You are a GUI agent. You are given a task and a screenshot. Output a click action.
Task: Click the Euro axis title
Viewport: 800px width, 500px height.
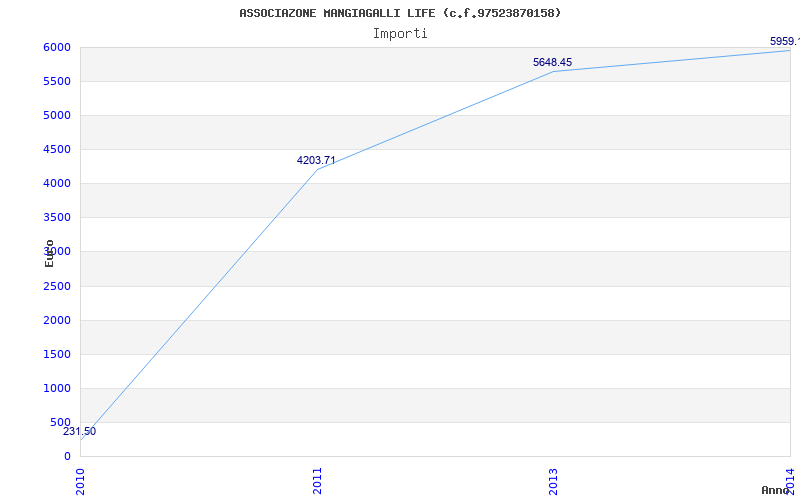click(x=49, y=253)
